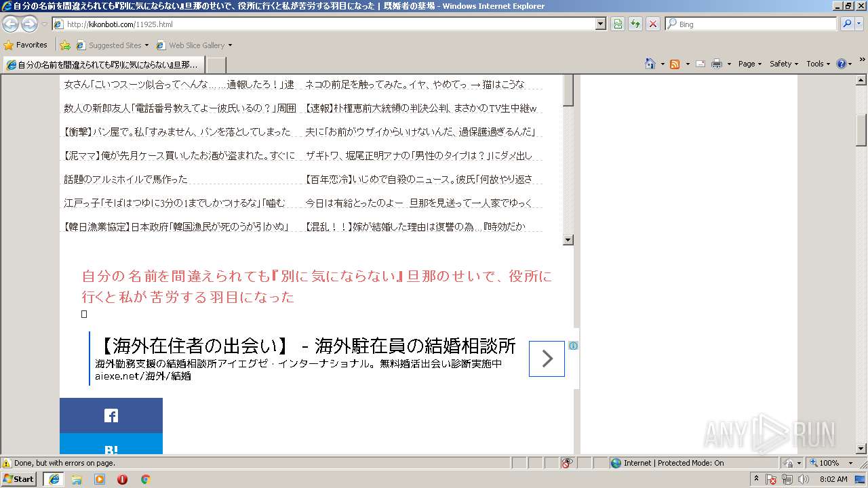The image size is (868, 488).
Task: Open the Safety menu
Action: [x=785, y=64]
